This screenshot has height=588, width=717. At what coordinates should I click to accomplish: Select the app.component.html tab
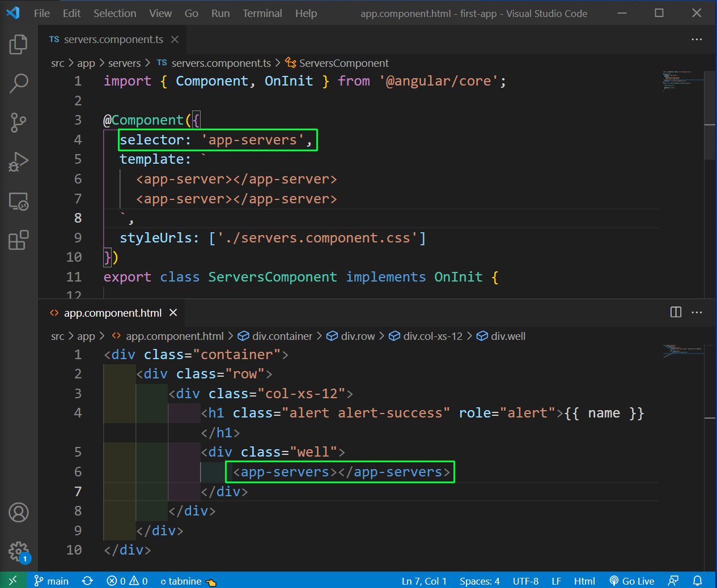112,313
